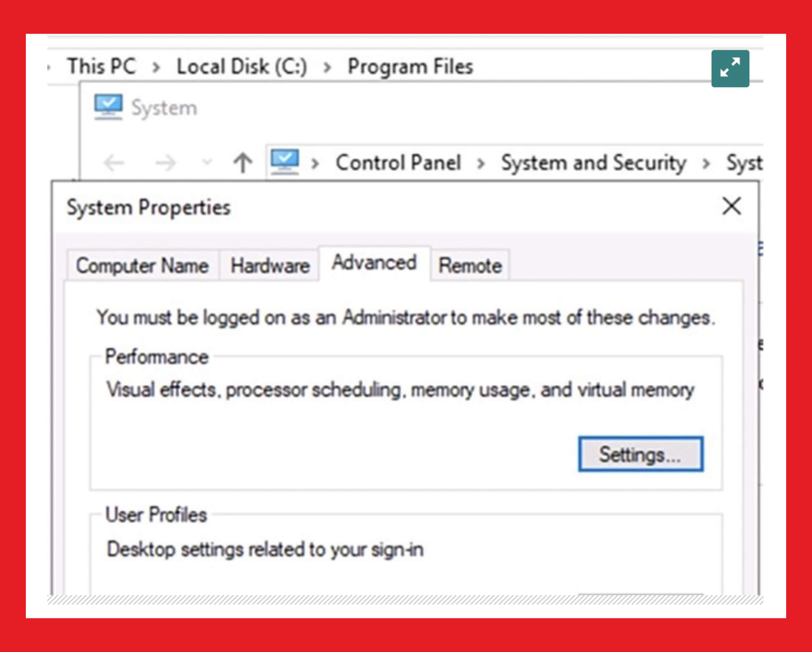Switch to the Remote tab
The height and width of the screenshot is (652, 812).
pos(470,265)
